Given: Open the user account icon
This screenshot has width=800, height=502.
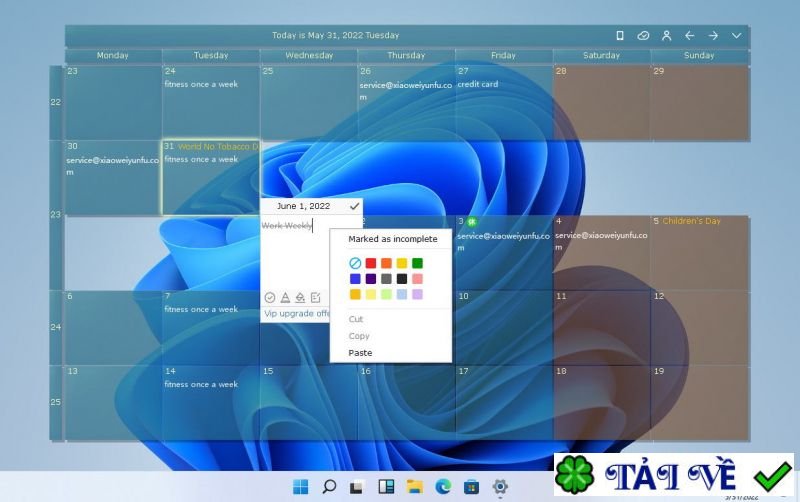Looking at the screenshot, I should 666,35.
